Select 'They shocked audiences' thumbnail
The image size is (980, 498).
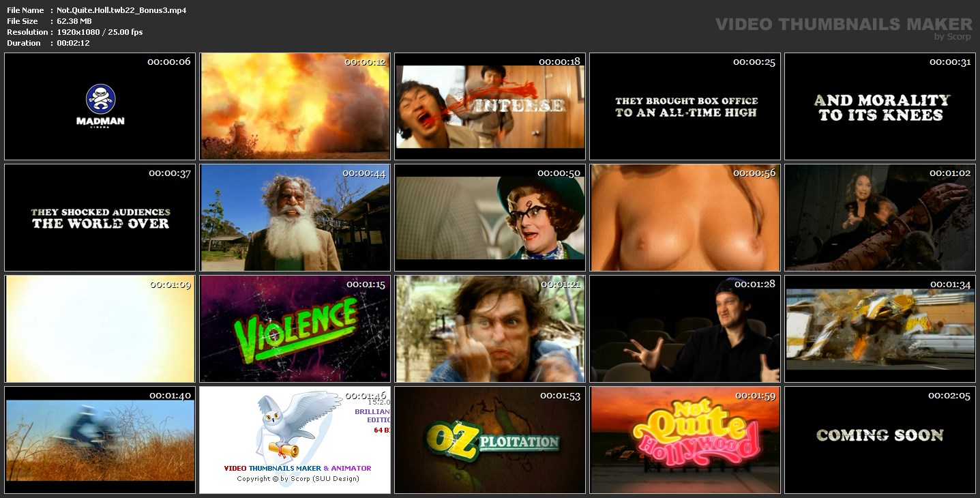(x=100, y=218)
